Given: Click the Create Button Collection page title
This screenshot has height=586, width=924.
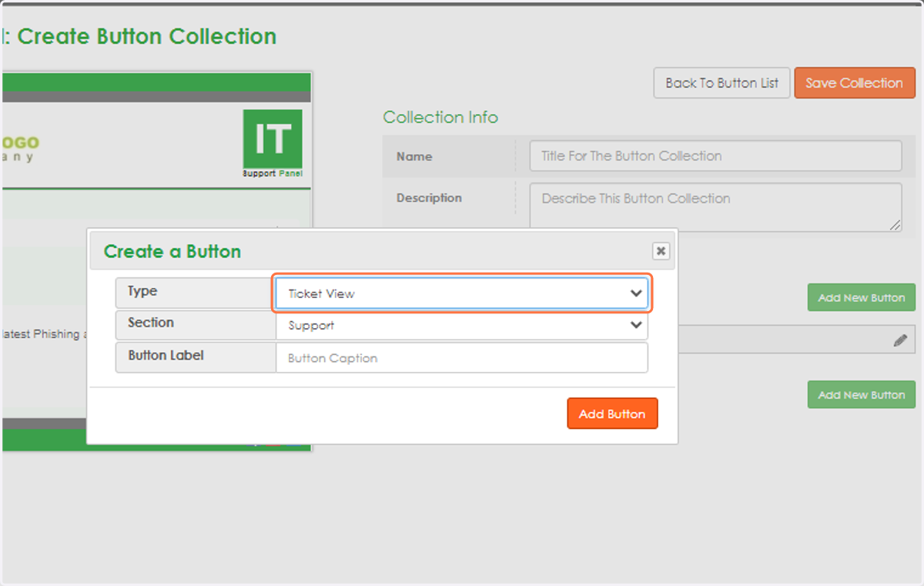Looking at the screenshot, I should coord(146,36).
